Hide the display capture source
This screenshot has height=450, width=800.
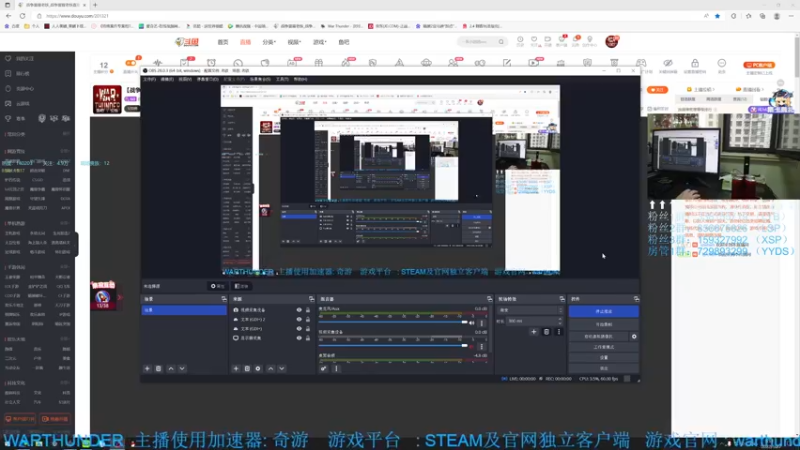pyautogui.click(x=299, y=338)
